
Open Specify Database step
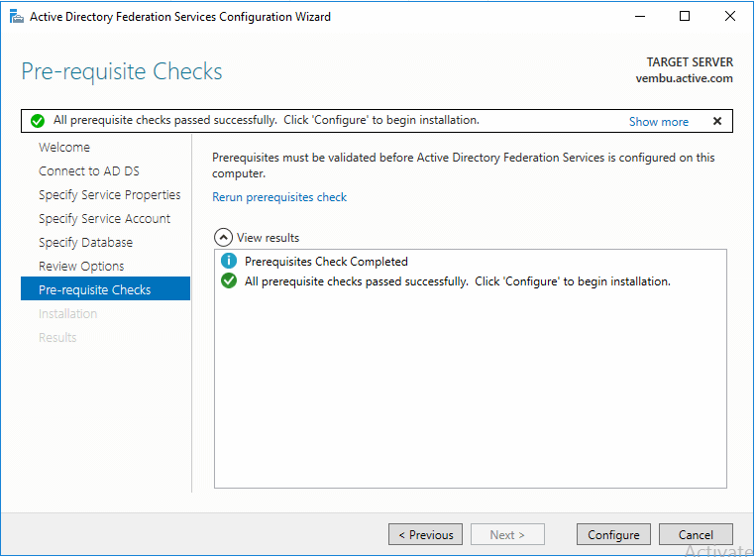click(85, 243)
